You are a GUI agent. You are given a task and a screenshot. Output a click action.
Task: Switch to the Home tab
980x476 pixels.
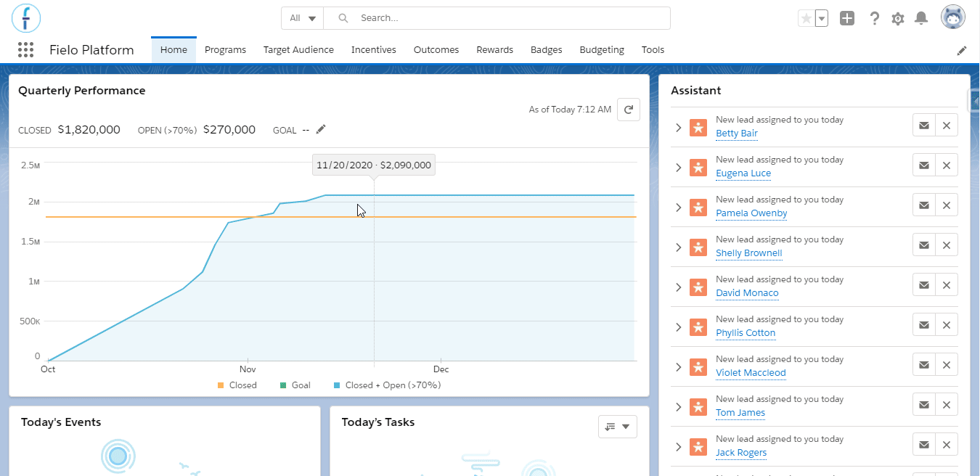[x=173, y=50]
